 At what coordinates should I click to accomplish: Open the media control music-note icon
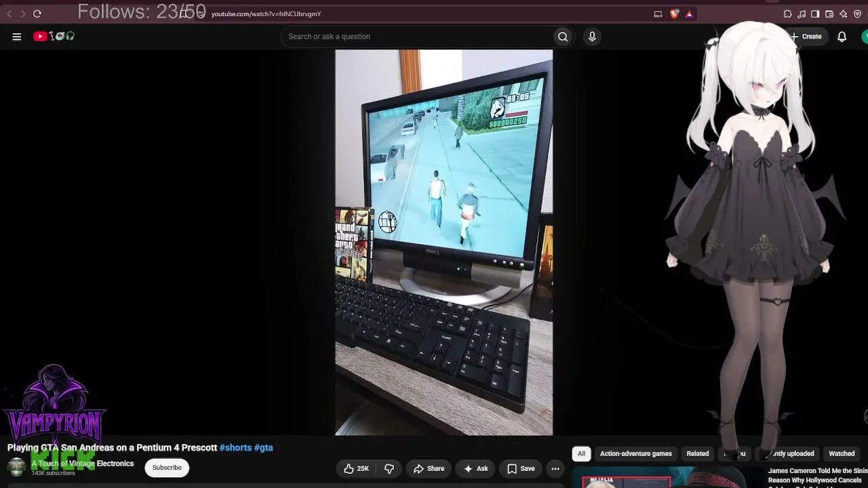click(x=802, y=14)
